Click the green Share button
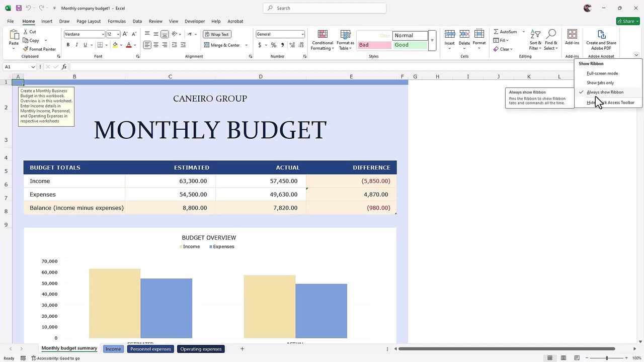The height and width of the screenshot is (362, 644). [628, 21]
